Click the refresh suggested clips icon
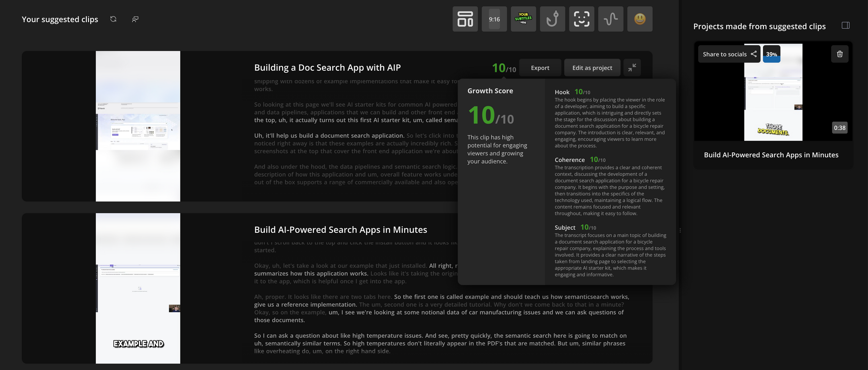The height and width of the screenshot is (370, 868). pos(113,19)
